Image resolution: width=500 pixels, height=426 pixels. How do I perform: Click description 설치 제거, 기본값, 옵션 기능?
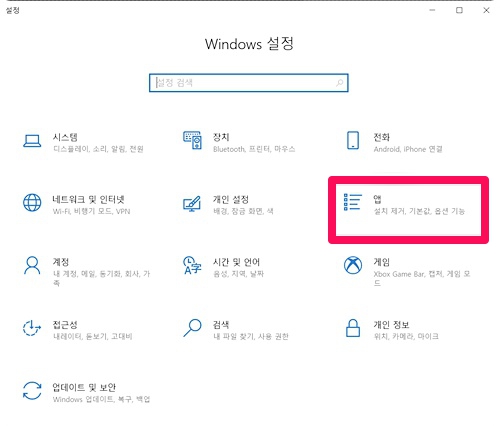(419, 211)
